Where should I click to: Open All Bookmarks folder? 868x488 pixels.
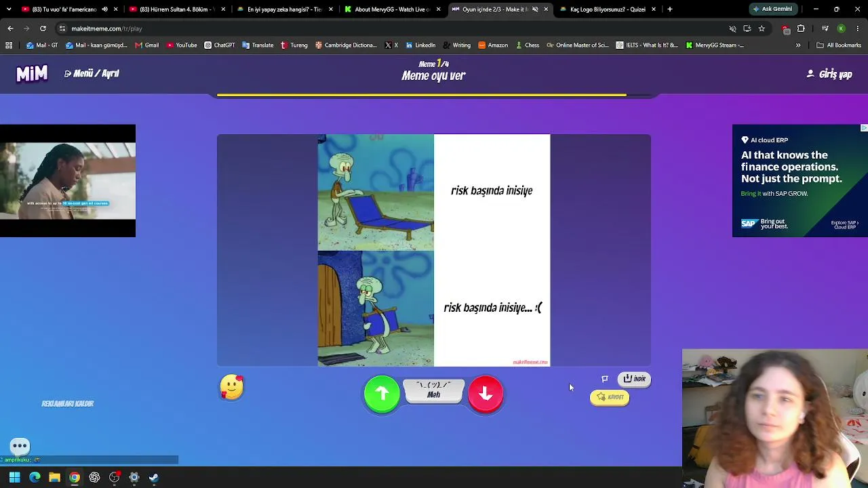839,45
